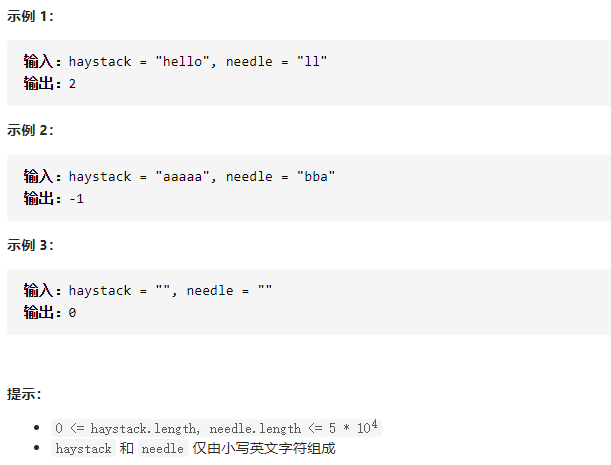
Task: Click the "示例 1:" heading
Action: click(31, 15)
